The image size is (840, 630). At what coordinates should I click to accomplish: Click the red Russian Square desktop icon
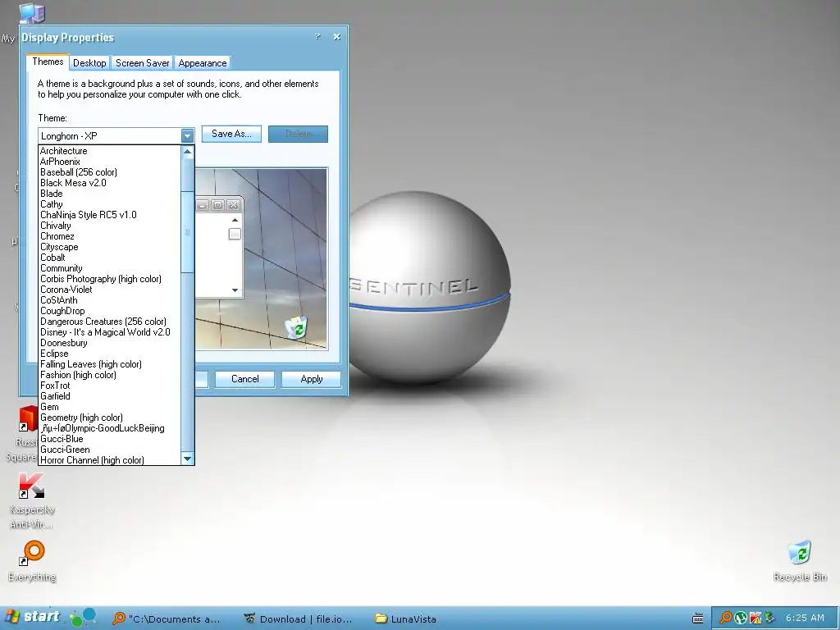click(28, 419)
